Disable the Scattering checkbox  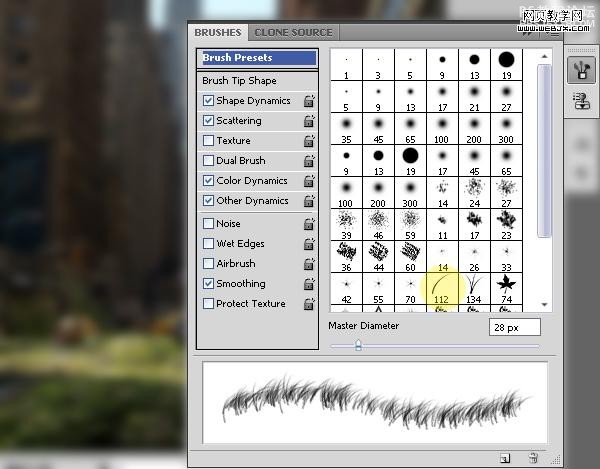point(208,121)
